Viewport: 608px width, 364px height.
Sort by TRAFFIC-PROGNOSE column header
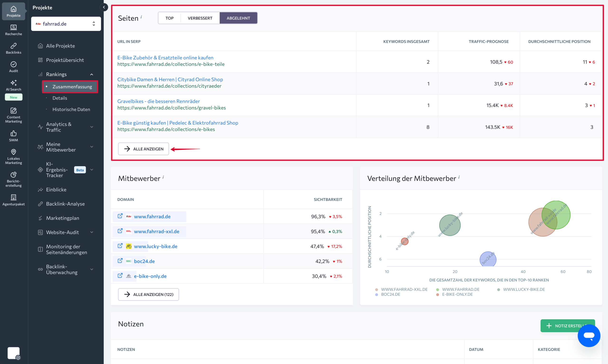coord(488,42)
